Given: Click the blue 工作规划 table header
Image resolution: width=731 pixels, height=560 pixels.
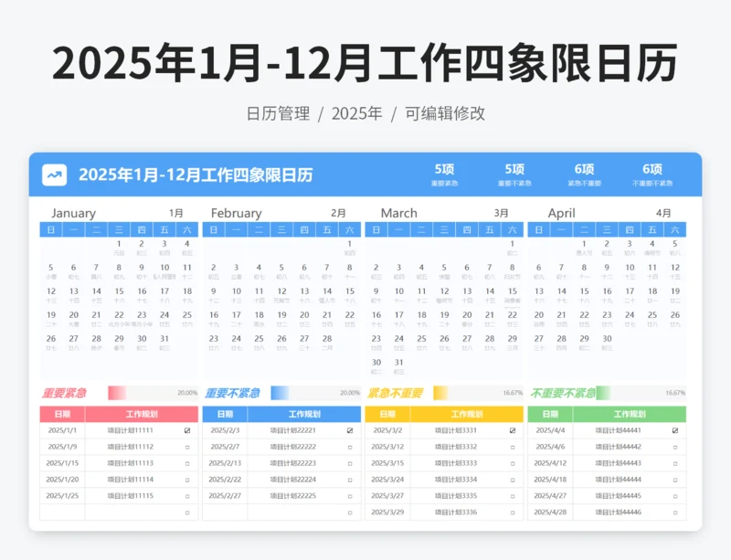Looking at the screenshot, I should pyautogui.click(x=304, y=414).
